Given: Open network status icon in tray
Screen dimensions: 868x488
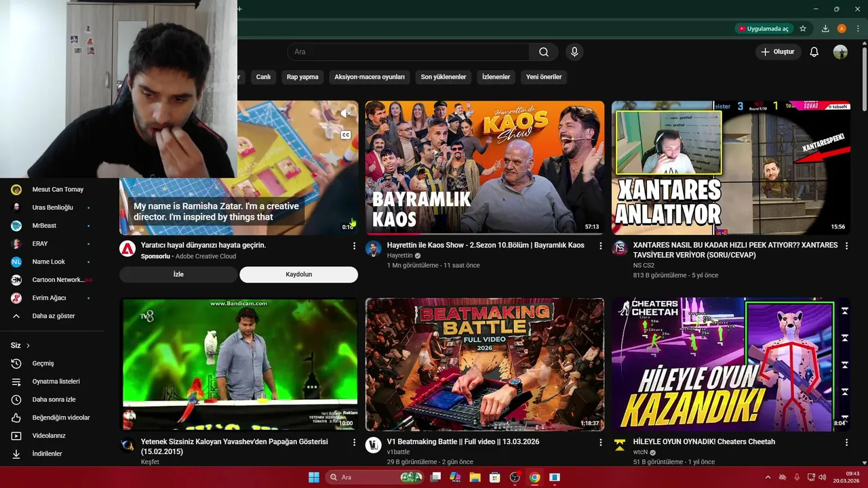Looking at the screenshot, I should click(811, 477).
